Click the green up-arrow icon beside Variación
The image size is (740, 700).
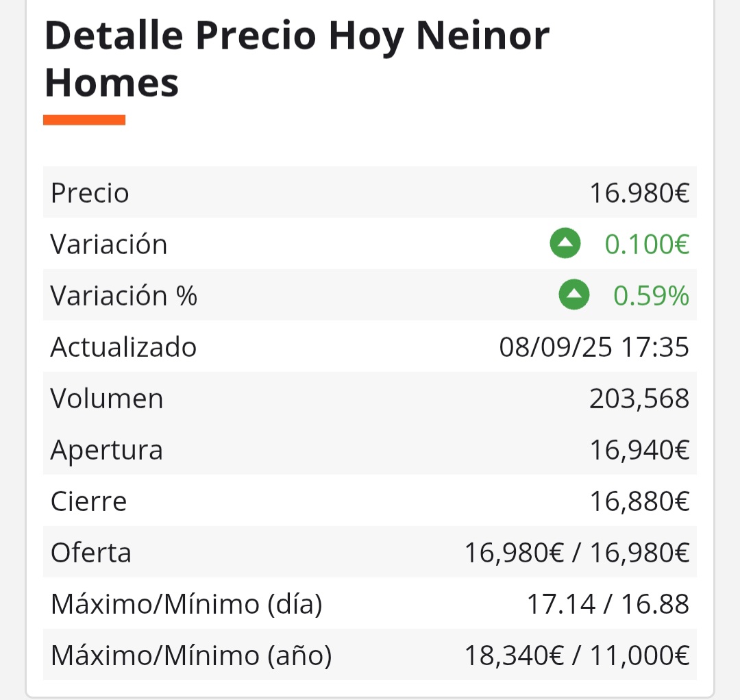tap(565, 243)
